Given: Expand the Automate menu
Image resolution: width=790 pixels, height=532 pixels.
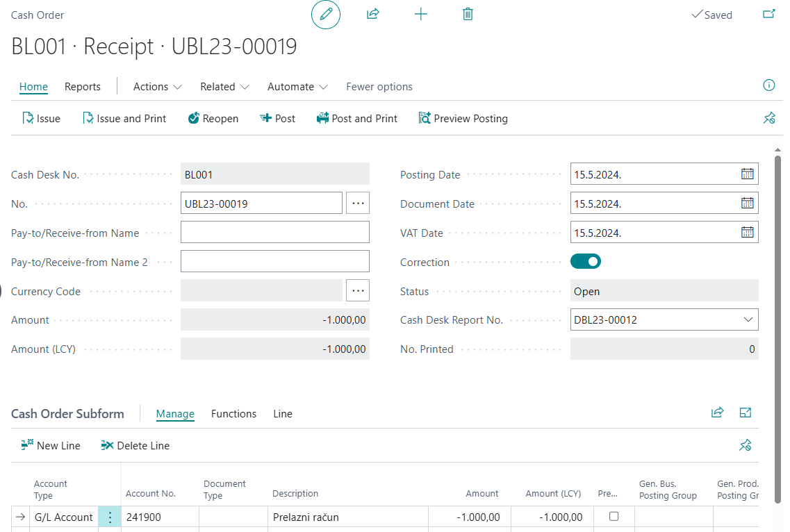Looking at the screenshot, I should 297,87.
